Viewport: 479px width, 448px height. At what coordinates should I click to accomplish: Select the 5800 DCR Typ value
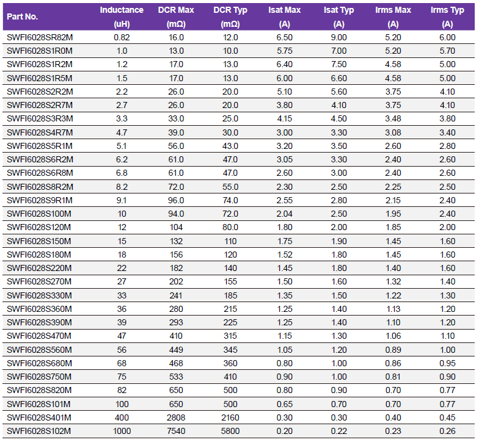tap(230, 432)
